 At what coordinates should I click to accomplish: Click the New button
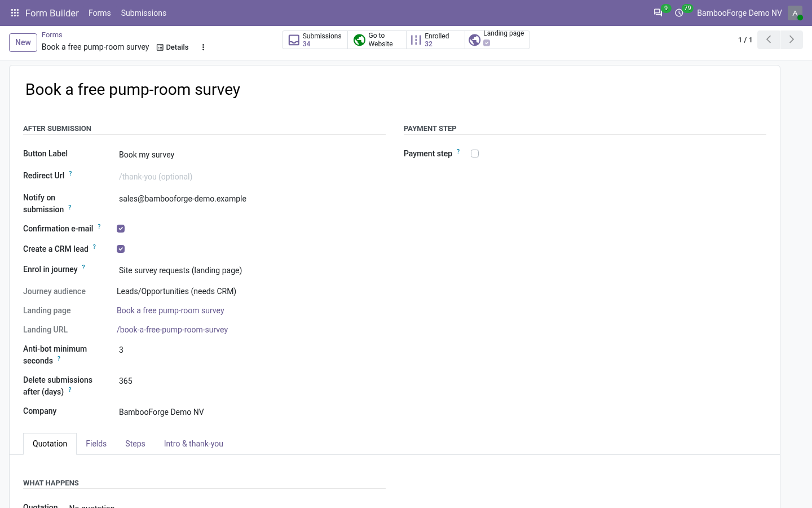pos(23,42)
